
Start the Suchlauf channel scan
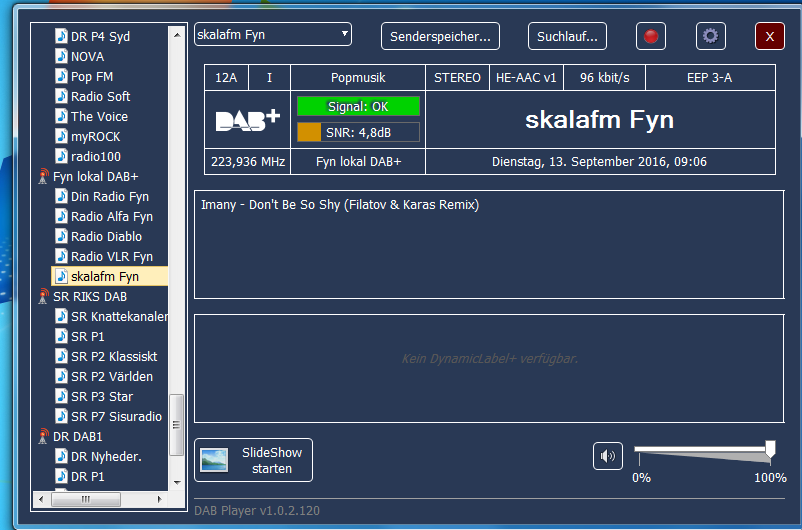click(x=567, y=36)
